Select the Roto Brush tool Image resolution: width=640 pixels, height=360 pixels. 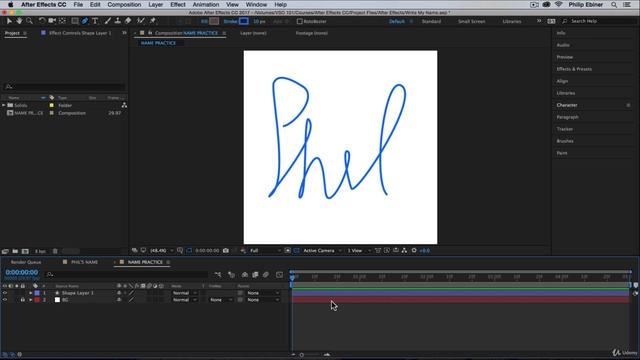coord(141,21)
